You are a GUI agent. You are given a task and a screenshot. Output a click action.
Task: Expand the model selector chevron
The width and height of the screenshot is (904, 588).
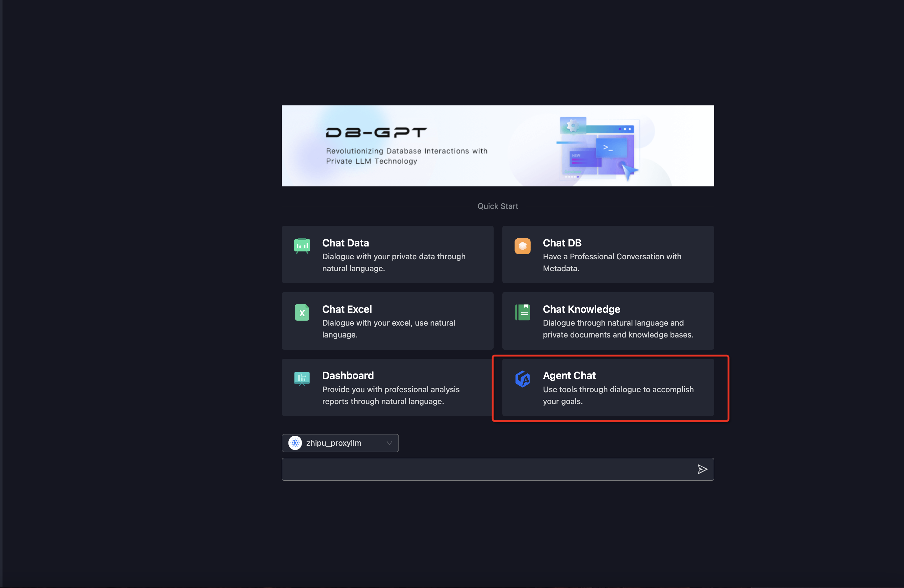tap(389, 443)
